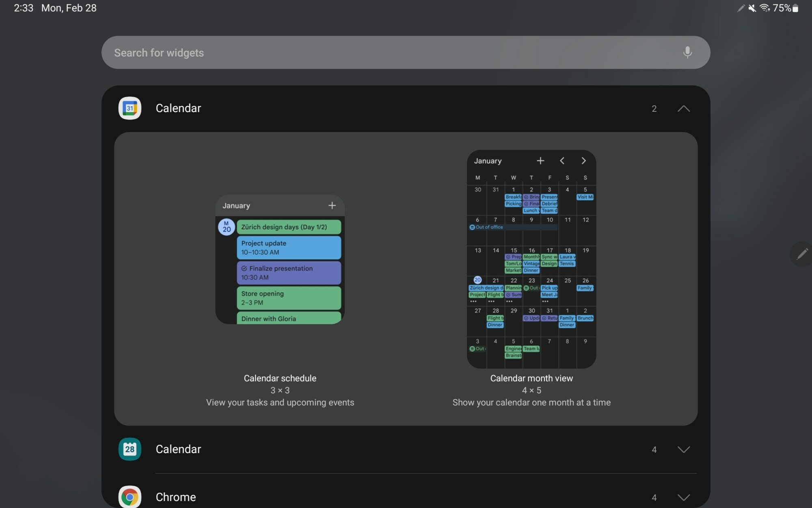812x508 pixels.
Task: Select the Calendar month view widget preview
Action: tap(531, 259)
